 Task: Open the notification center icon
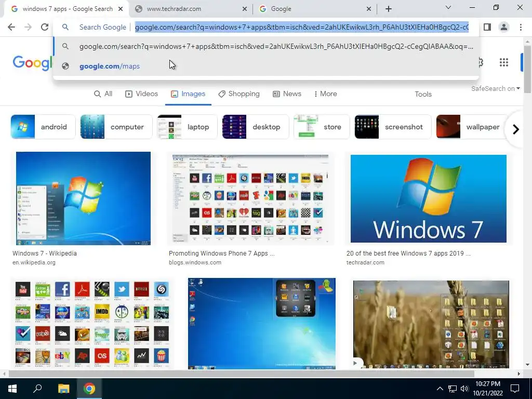[x=515, y=389]
